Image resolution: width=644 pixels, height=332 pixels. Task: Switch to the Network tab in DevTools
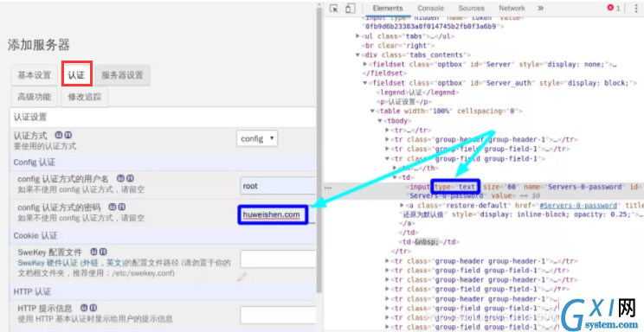click(512, 8)
